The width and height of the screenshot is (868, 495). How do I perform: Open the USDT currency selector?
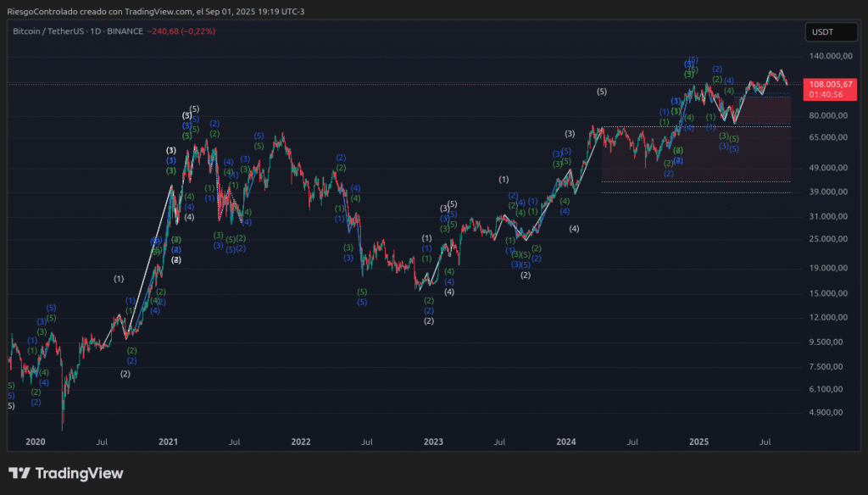click(x=823, y=32)
